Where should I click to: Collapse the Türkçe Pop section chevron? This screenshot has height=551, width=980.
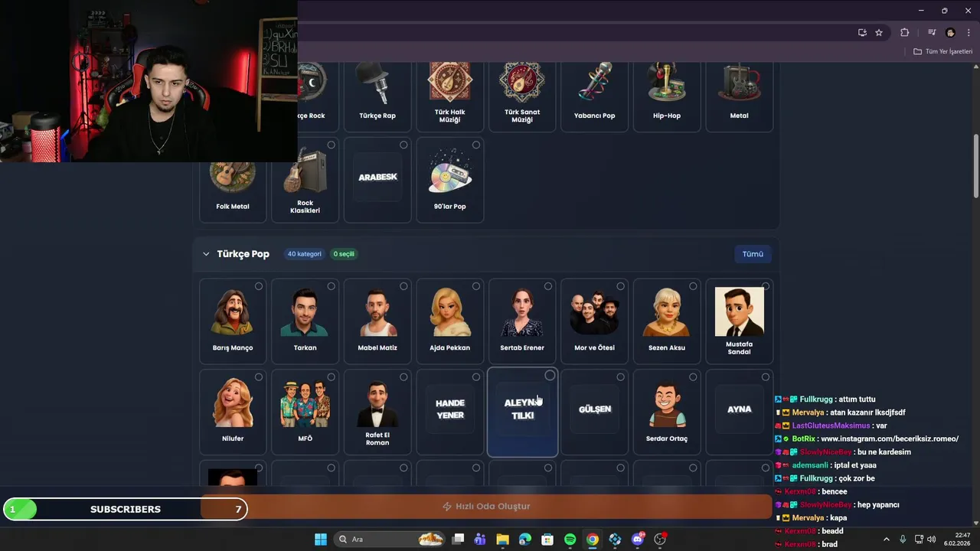pyautogui.click(x=206, y=254)
